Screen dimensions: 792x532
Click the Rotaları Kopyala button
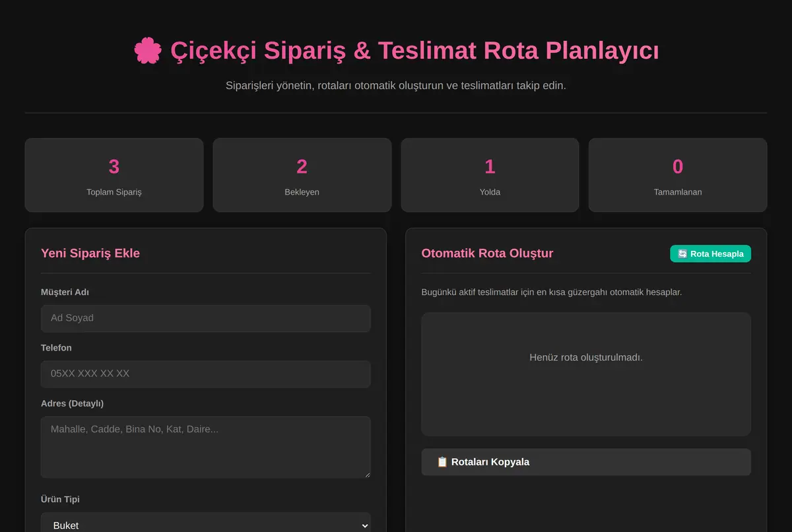click(x=586, y=462)
